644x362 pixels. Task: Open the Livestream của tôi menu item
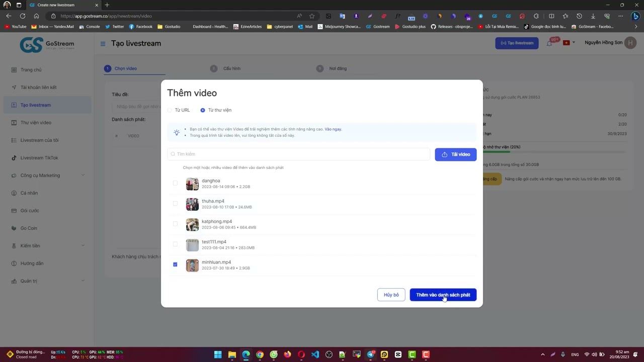(39, 140)
